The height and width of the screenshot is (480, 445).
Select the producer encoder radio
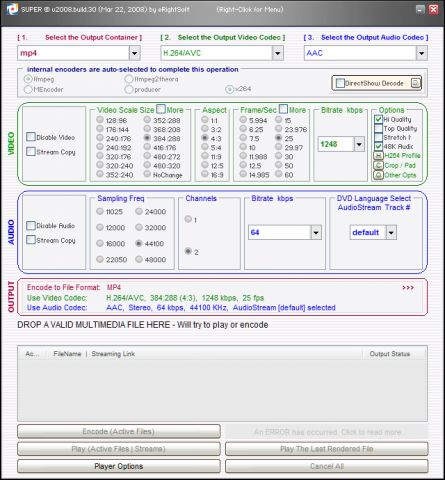tap(129, 89)
